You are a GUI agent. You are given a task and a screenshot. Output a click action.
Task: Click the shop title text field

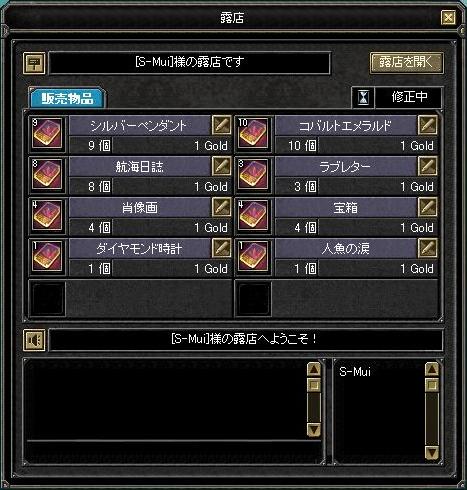coord(190,62)
